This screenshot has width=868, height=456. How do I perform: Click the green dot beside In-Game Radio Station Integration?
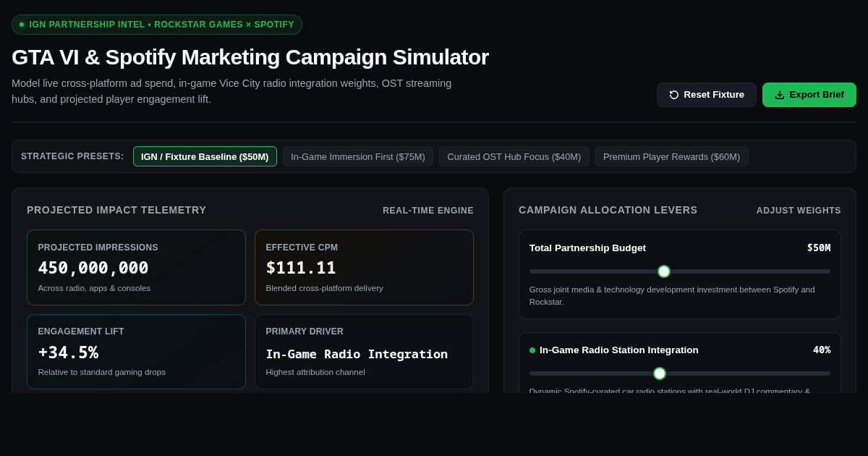pos(532,350)
